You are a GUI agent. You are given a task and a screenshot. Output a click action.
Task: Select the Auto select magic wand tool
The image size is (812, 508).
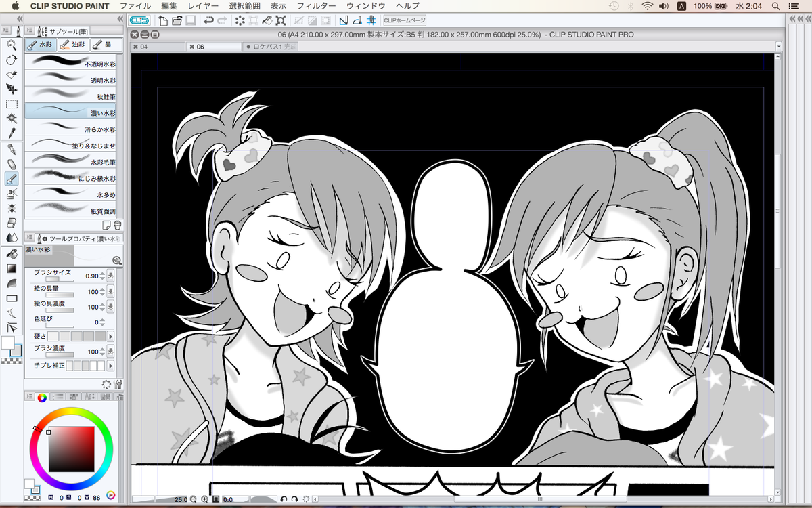[x=12, y=118]
